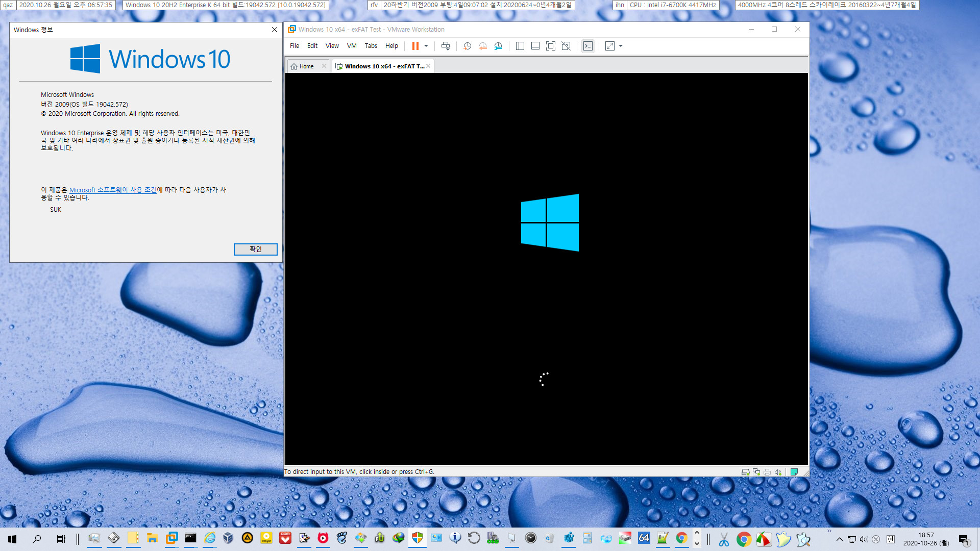Switch to the Home tab

(306, 66)
